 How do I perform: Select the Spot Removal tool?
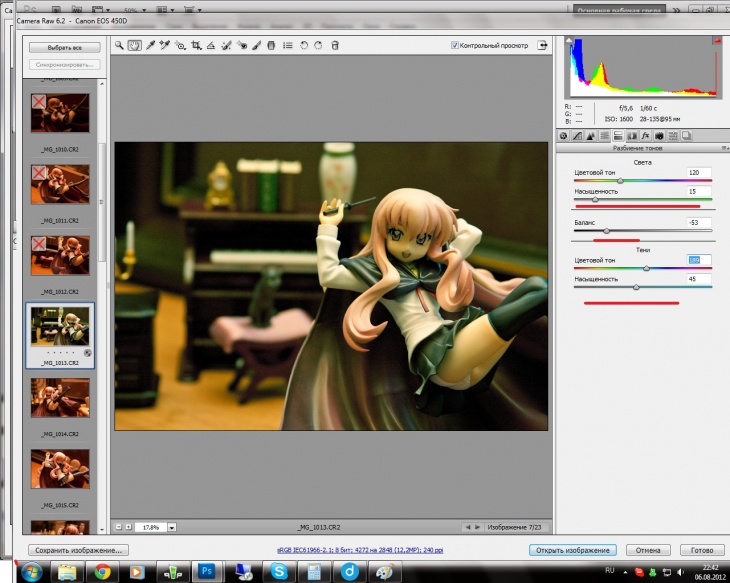226,45
